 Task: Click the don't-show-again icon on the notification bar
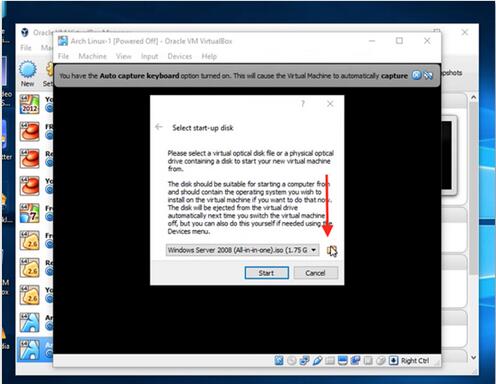click(428, 75)
